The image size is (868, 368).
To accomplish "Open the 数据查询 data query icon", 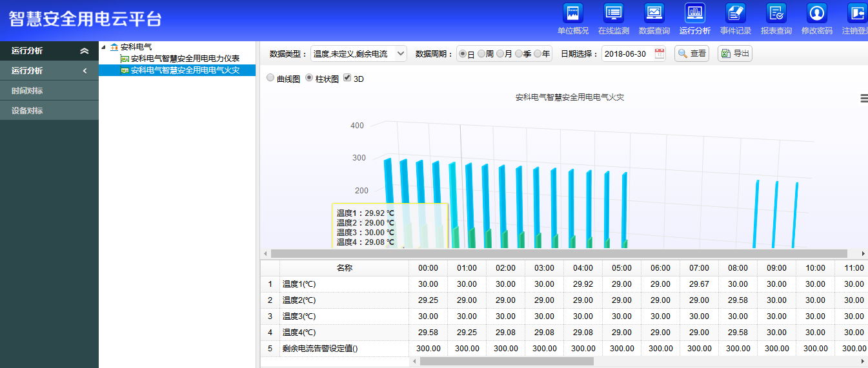I will (654, 13).
